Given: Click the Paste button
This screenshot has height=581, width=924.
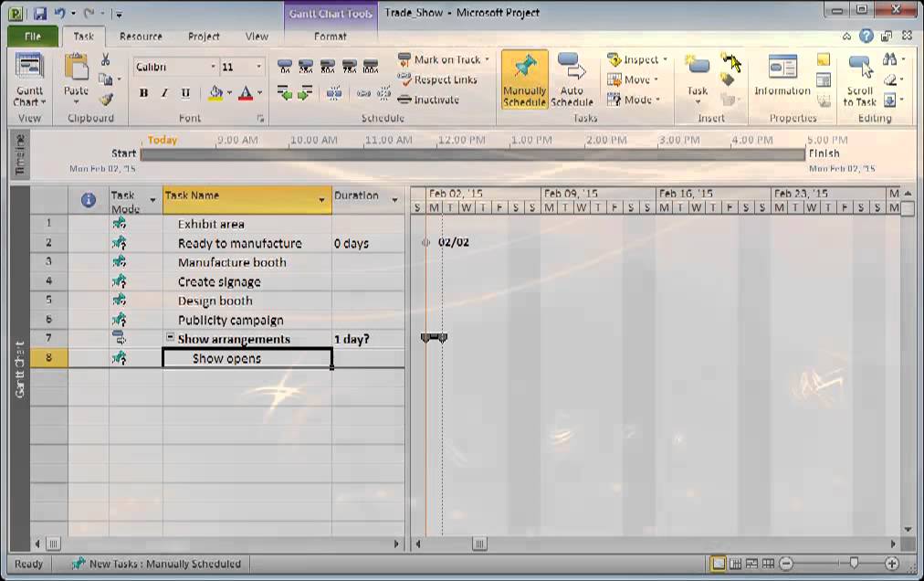Looking at the screenshot, I should [76, 79].
